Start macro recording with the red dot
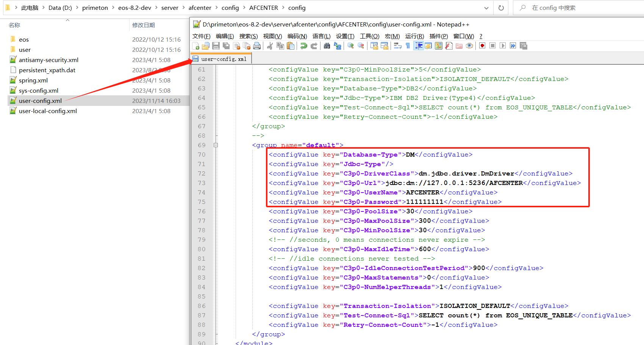Image resolution: width=644 pixels, height=345 pixels. pyautogui.click(x=482, y=46)
